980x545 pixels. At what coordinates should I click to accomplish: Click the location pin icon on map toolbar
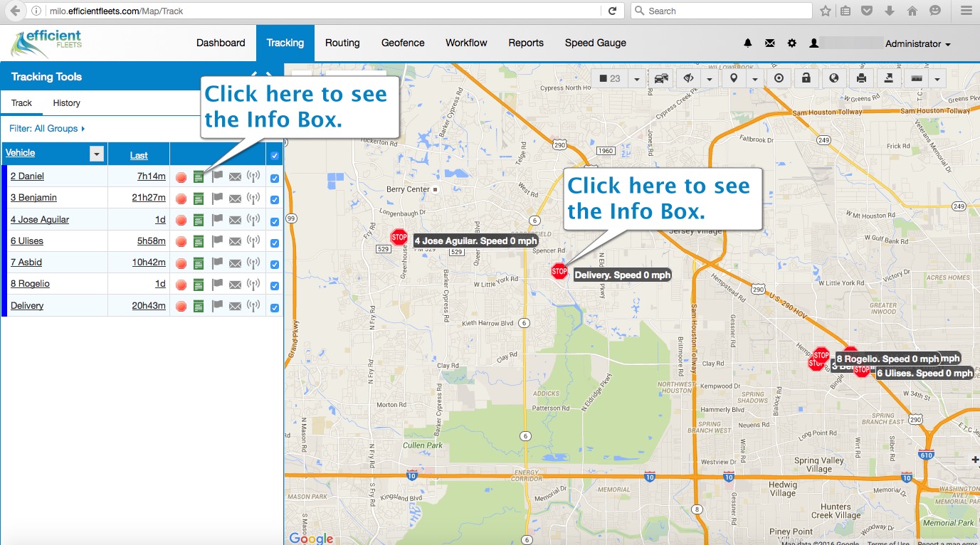(734, 78)
